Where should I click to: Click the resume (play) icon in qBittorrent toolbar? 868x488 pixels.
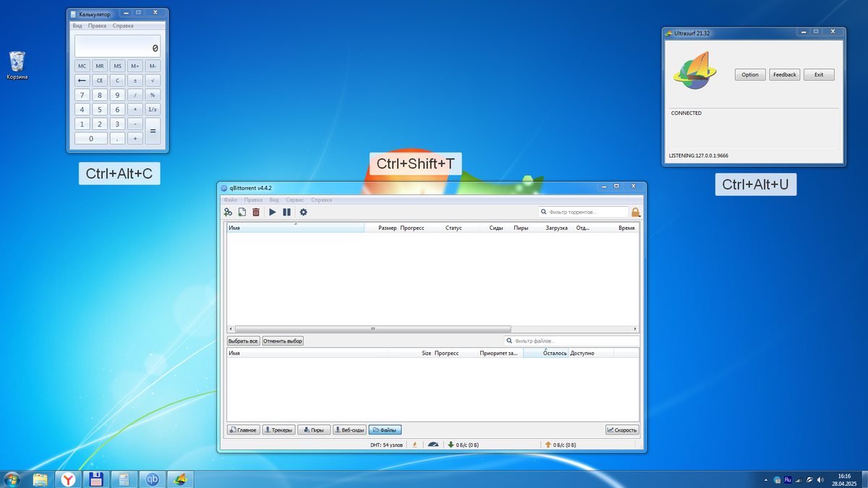(273, 212)
